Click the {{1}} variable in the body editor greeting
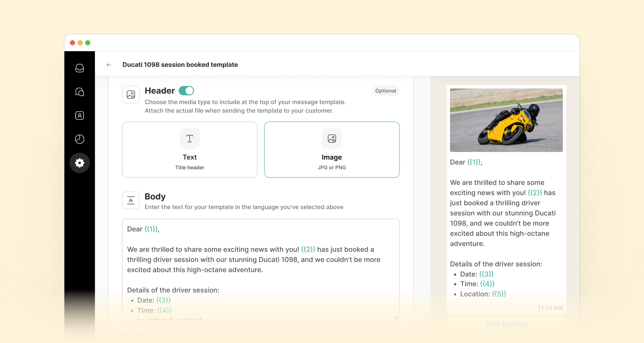644x343 pixels. tap(151, 229)
